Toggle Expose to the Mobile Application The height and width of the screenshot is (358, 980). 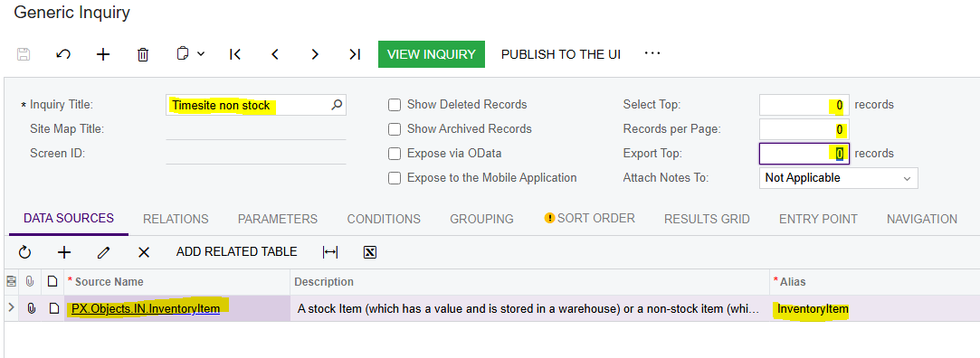pos(395,178)
